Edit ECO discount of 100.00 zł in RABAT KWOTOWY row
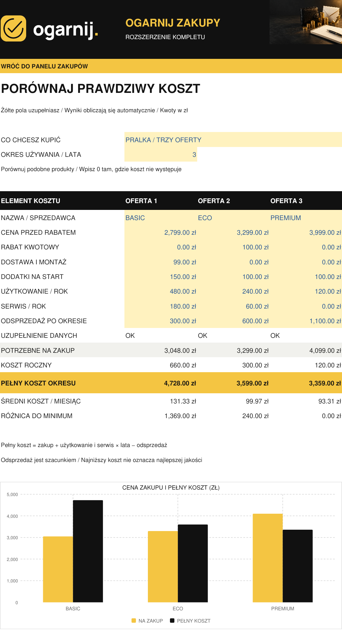This screenshot has width=342, height=644. tap(233, 247)
